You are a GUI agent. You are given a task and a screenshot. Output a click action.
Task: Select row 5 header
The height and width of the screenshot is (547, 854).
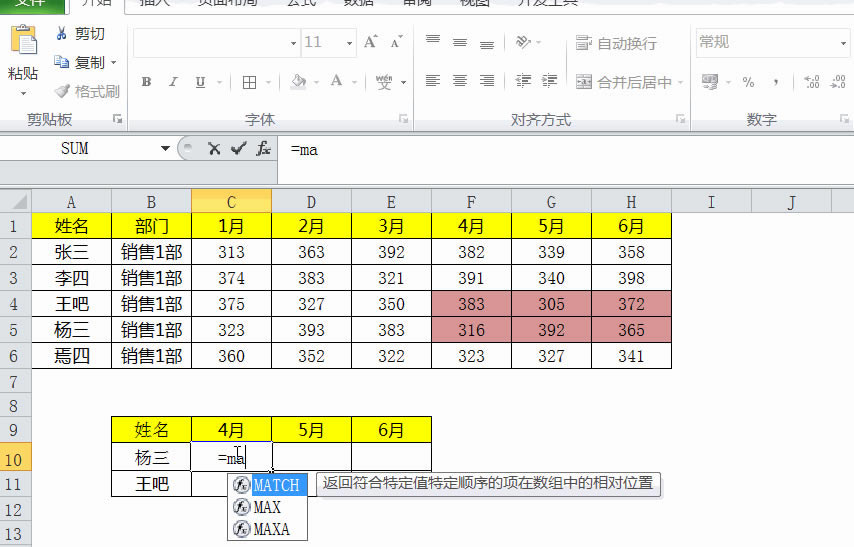(x=15, y=330)
